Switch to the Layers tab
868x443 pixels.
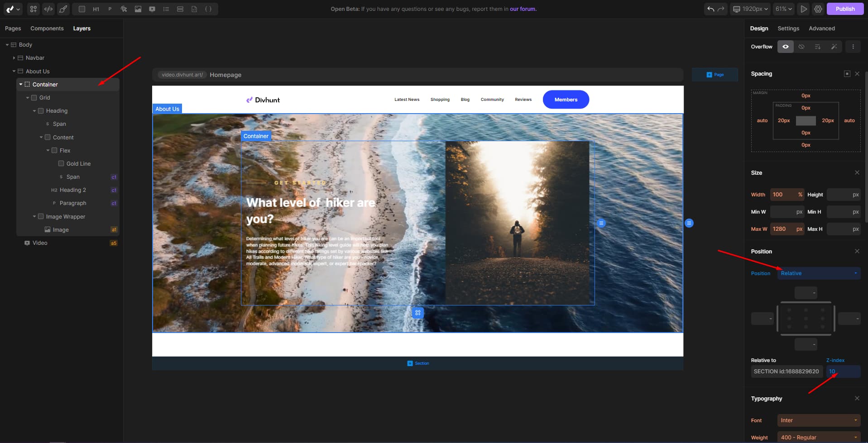click(x=82, y=29)
